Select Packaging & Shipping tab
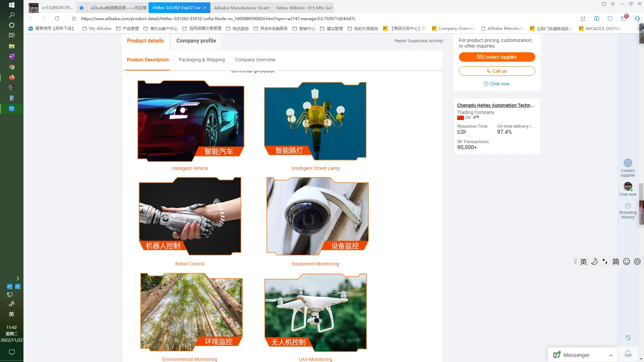The width and height of the screenshot is (644, 362). coord(202,60)
